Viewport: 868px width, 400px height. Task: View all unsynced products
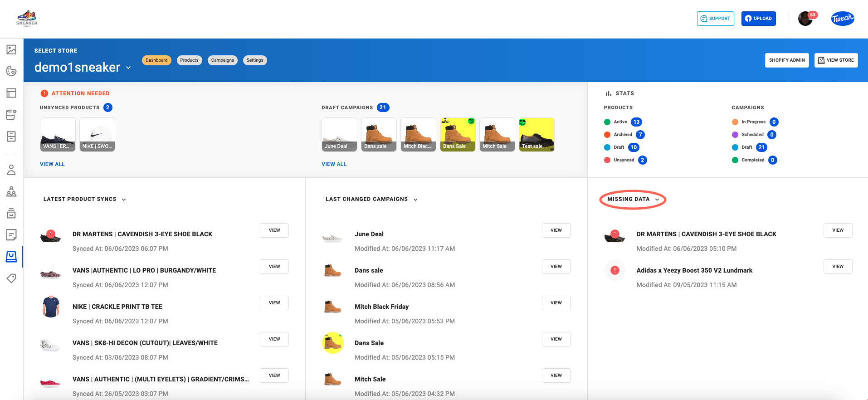point(52,164)
